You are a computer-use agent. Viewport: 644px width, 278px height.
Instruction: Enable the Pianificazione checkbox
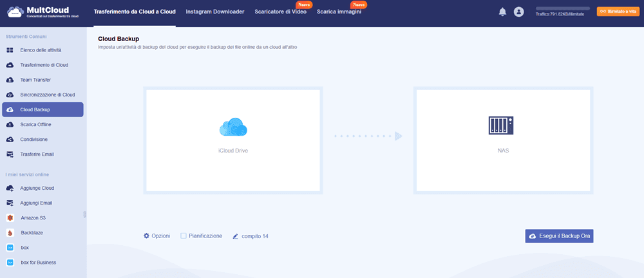[184, 236]
